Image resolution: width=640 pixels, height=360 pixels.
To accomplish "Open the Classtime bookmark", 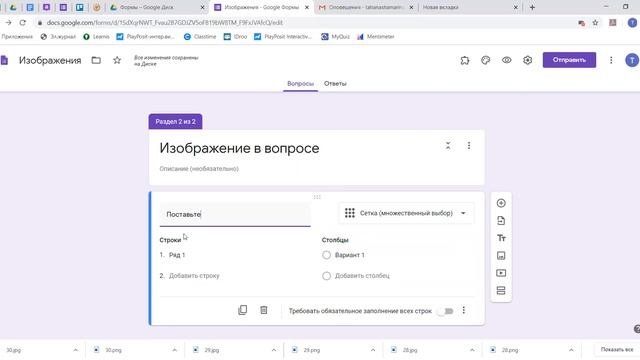I will click(200, 37).
